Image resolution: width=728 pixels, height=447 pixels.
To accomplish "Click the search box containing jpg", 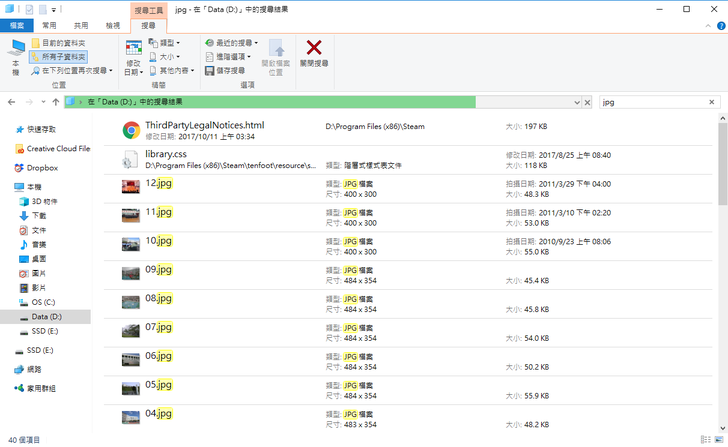I will tap(655, 102).
